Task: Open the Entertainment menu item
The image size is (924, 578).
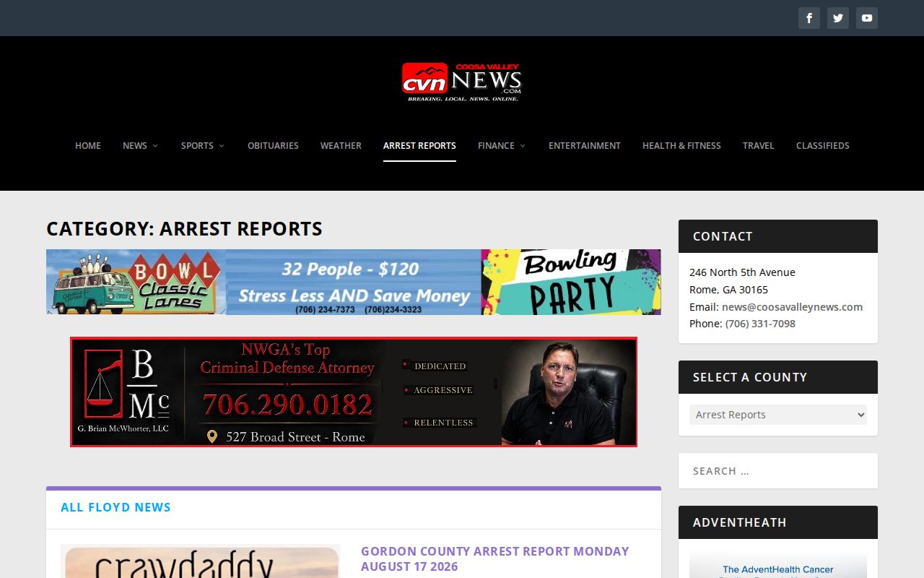Action: point(585,146)
